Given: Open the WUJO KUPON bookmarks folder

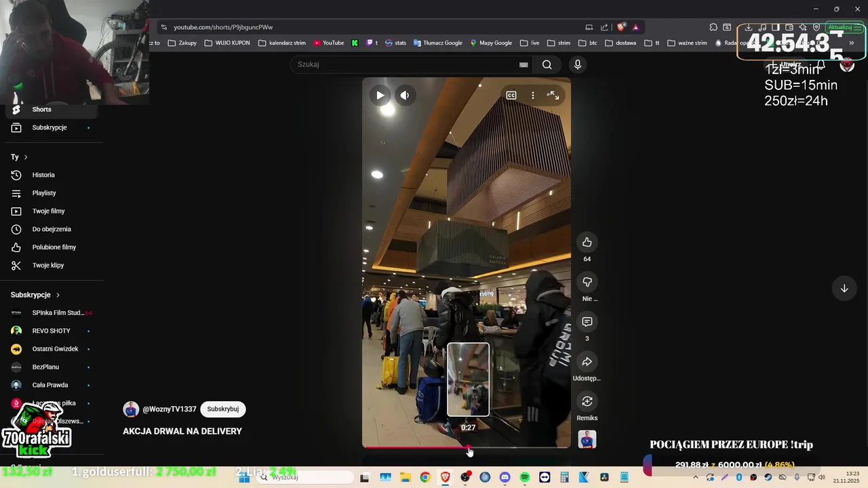Looking at the screenshot, I should pyautogui.click(x=227, y=43).
